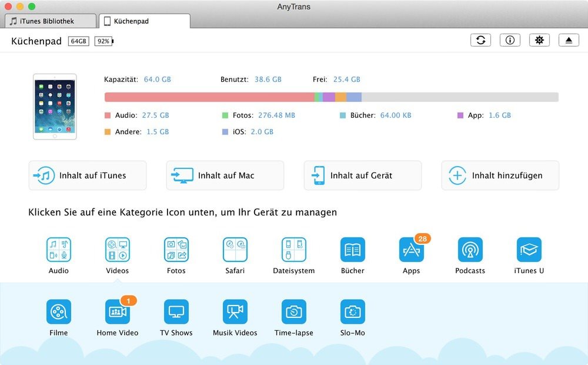Click the refresh device button
Viewport: 588px width, 365px height.
coord(481,40)
